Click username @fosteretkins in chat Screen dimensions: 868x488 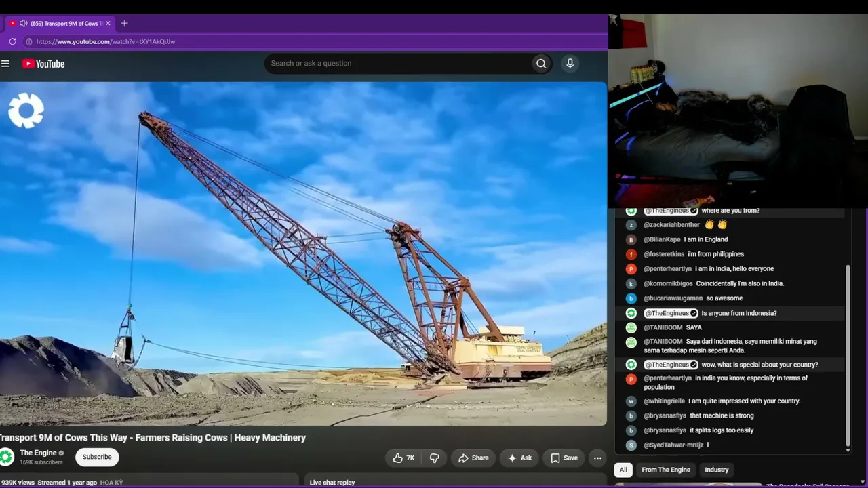coord(664,254)
